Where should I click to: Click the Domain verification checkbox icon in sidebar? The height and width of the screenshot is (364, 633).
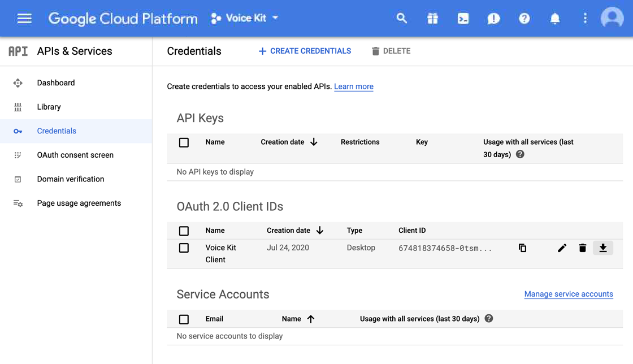click(x=18, y=179)
